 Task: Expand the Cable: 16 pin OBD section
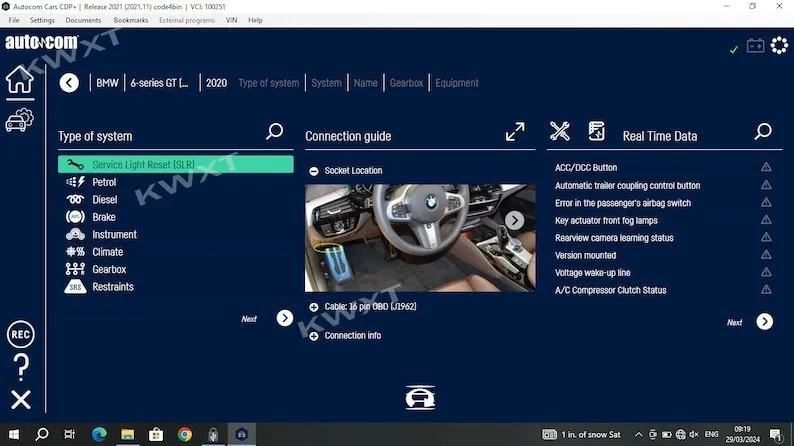click(x=314, y=307)
